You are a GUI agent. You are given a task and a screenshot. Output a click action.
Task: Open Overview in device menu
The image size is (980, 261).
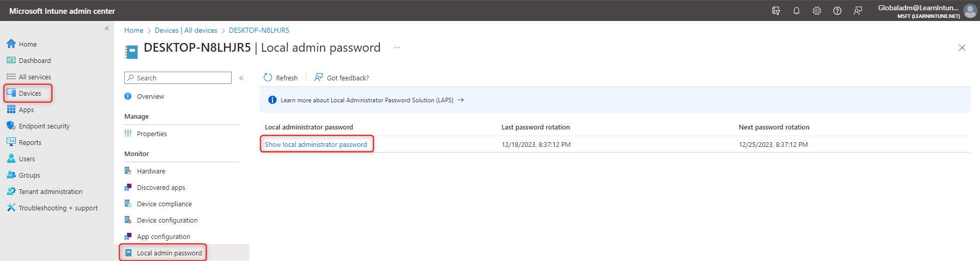[x=150, y=96]
